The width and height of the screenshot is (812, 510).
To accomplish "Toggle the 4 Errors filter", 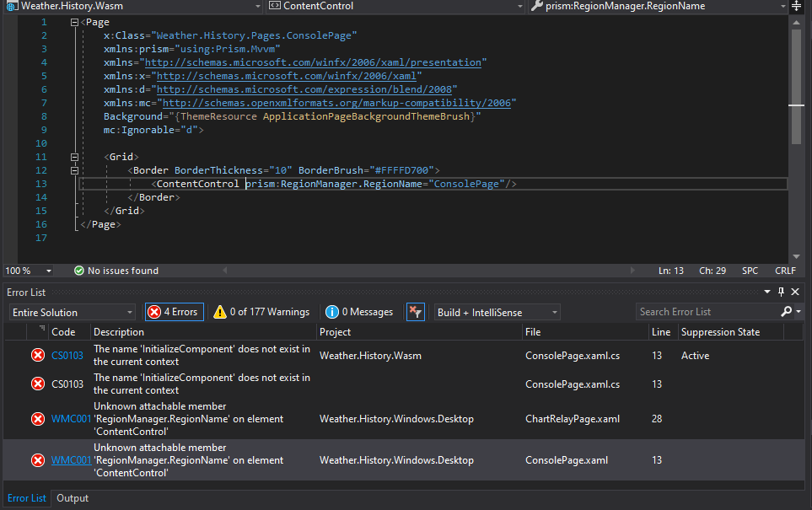I will (174, 311).
